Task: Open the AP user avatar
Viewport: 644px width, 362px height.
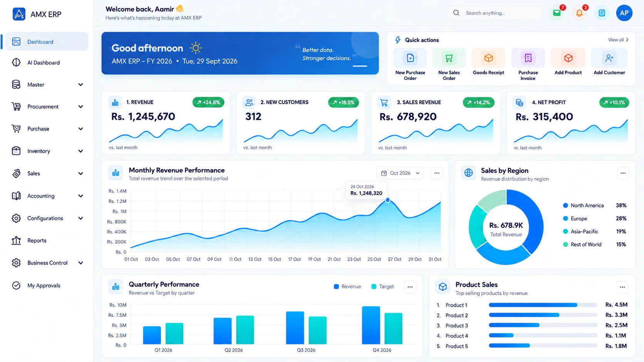Action: tap(624, 13)
